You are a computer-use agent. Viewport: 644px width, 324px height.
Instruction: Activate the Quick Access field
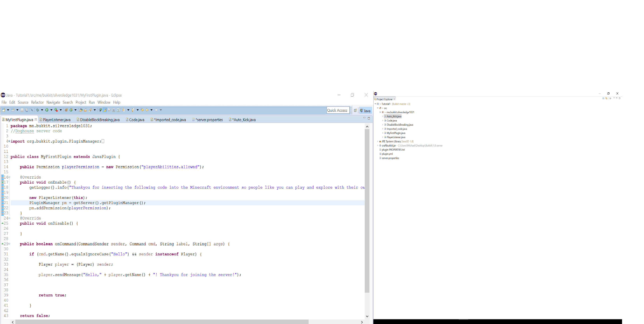coord(338,110)
